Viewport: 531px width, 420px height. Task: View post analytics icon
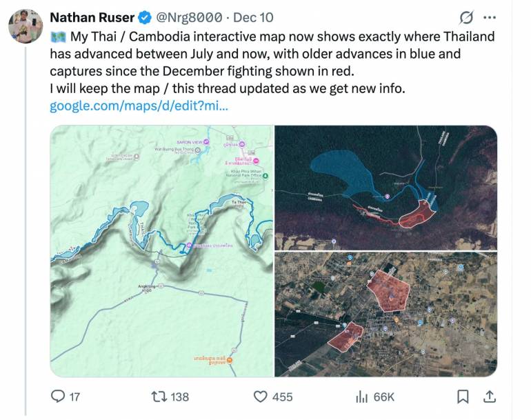click(x=361, y=396)
